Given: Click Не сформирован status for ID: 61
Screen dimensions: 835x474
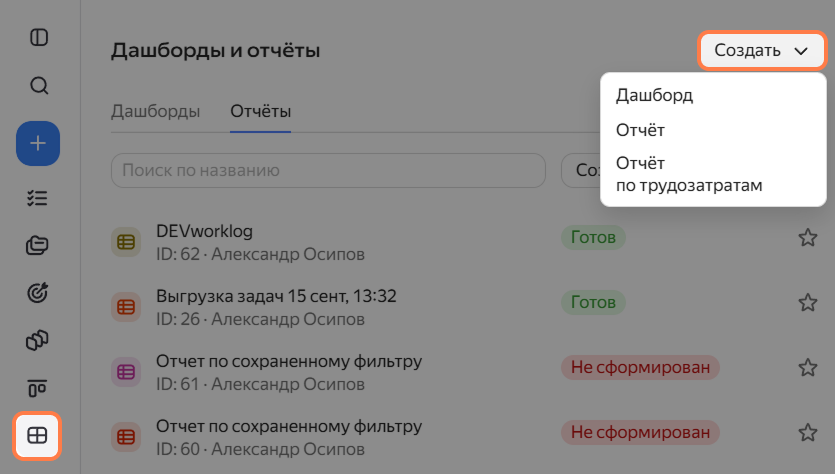Looking at the screenshot, I should 640,367.
